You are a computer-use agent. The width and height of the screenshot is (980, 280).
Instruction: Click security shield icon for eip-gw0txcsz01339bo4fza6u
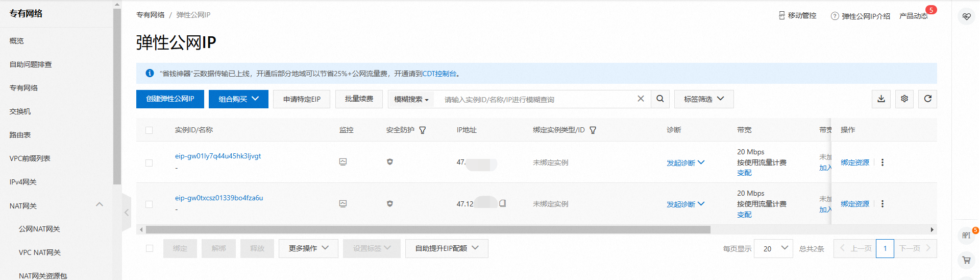coord(390,204)
